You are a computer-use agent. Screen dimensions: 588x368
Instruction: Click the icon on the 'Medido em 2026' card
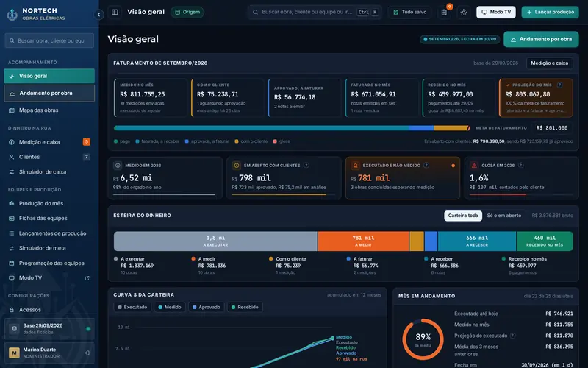click(x=118, y=165)
